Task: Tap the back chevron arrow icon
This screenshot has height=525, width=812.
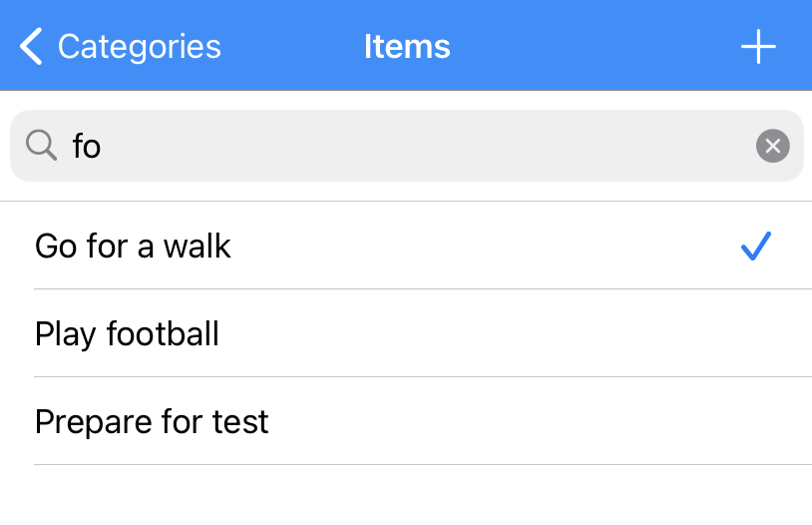Action: tap(31, 47)
